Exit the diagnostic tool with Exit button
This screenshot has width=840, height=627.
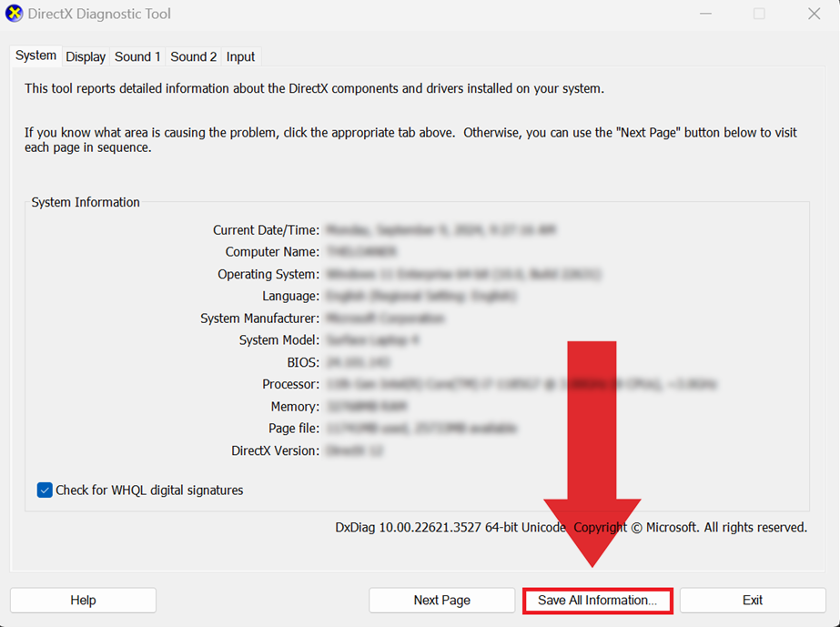[753, 601]
